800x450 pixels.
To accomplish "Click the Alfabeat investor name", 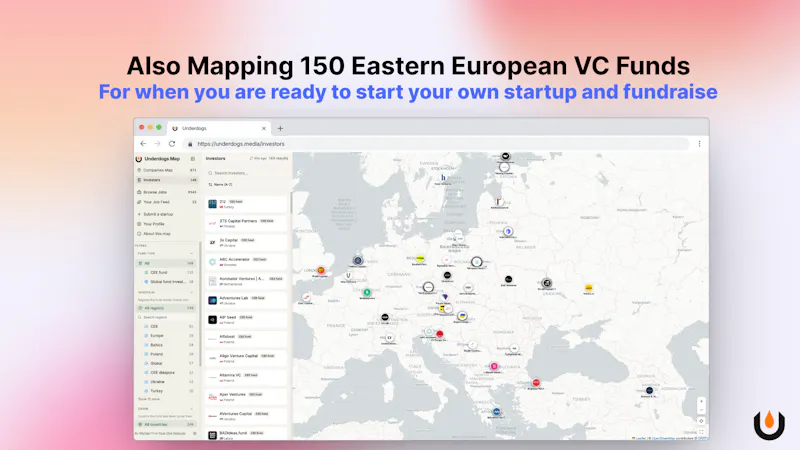I will 227,337.
